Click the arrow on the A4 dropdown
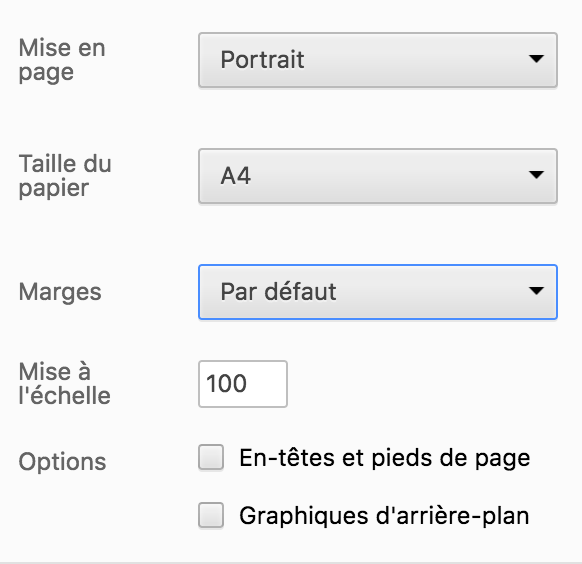The image size is (582, 564). [x=536, y=174]
